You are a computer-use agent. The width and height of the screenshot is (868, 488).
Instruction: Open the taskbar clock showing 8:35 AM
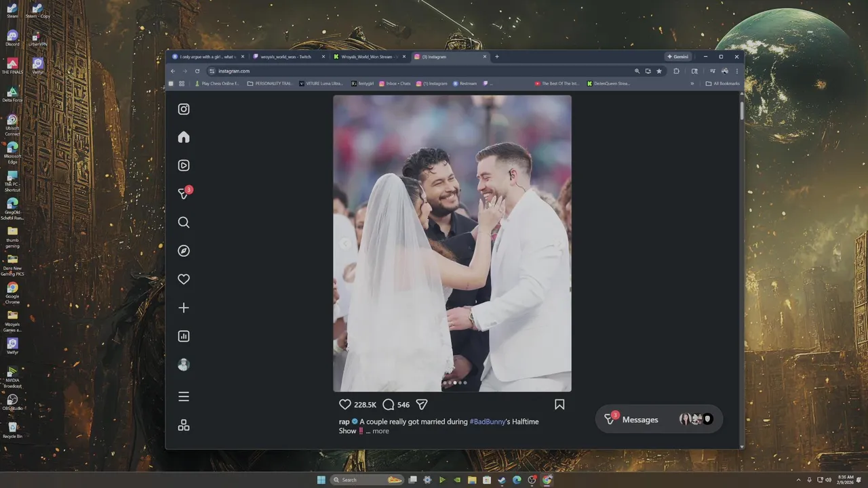click(846, 480)
